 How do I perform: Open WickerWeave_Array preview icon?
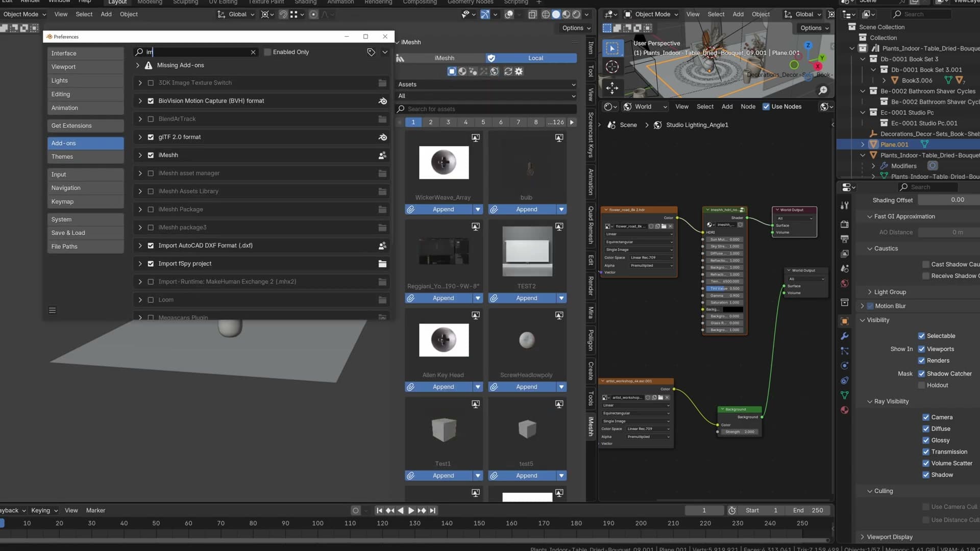click(x=476, y=138)
